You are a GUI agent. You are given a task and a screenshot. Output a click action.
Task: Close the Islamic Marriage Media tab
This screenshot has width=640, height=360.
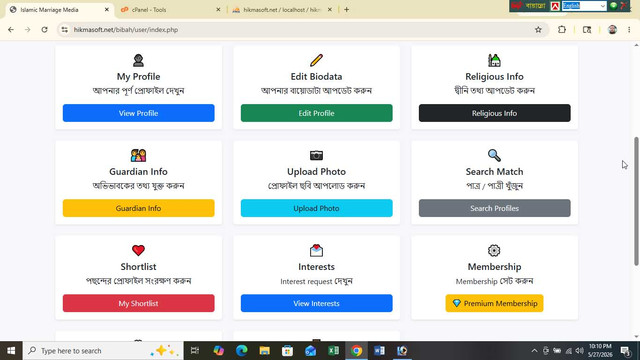[x=107, y=9]
